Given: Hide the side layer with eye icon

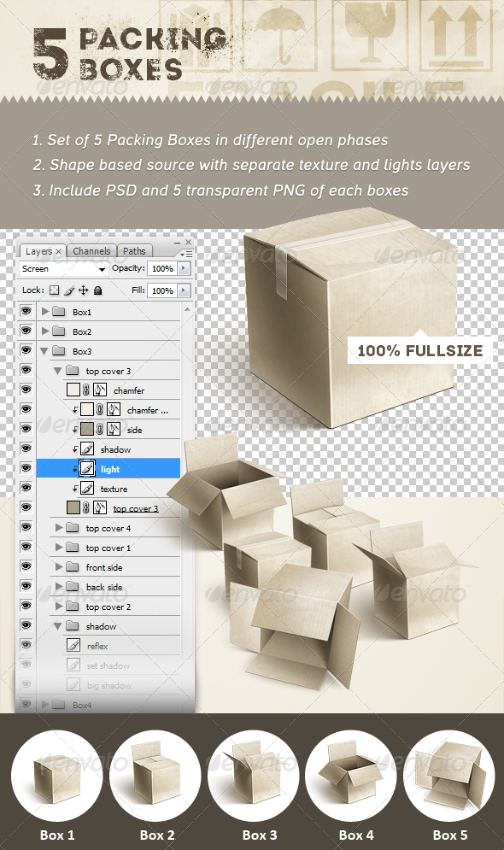Looking at the screenshot, I should click(26, 430).
